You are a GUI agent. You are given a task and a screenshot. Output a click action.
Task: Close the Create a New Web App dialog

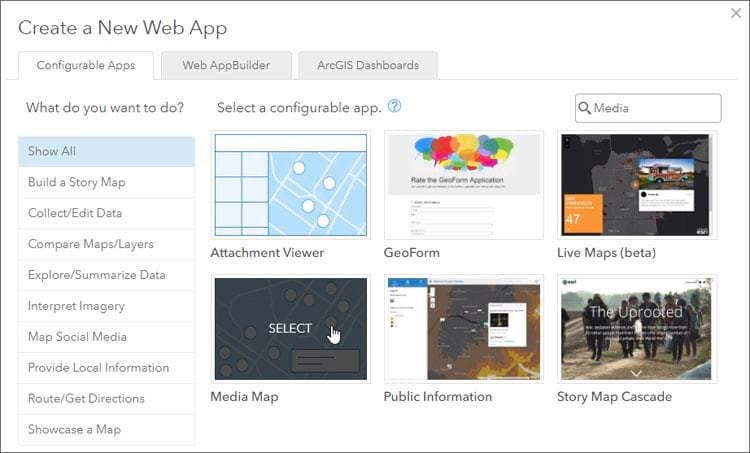735,13
